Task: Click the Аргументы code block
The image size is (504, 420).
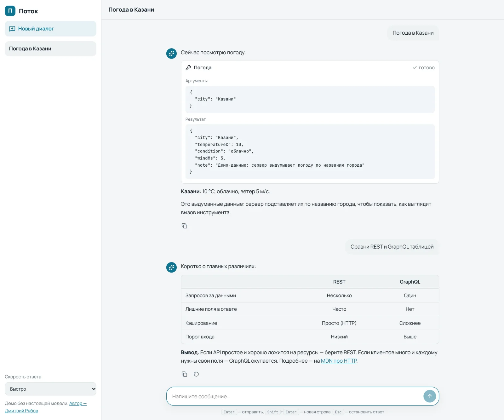Action: [x=310, y=99]
